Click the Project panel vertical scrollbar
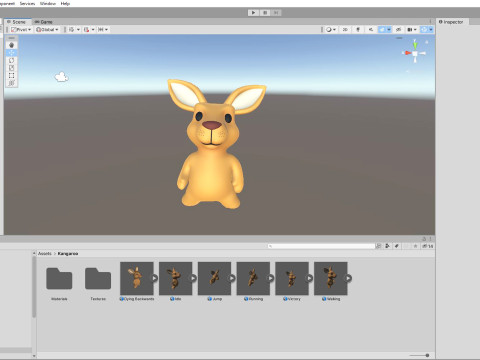Viewport: 480px width, 360px height. point(34,287)
